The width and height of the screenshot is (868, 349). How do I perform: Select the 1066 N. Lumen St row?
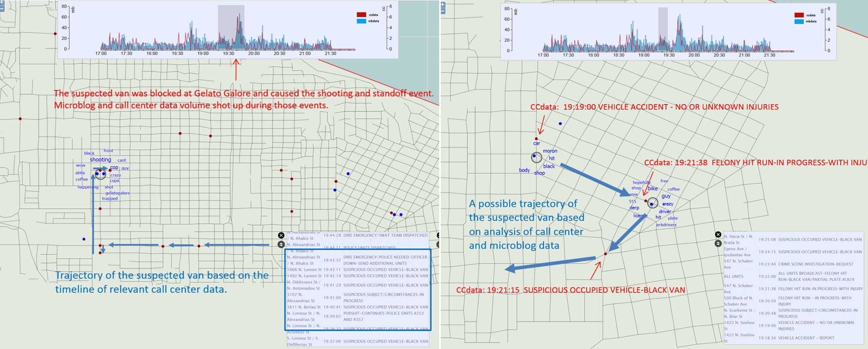tap(357, 270)
